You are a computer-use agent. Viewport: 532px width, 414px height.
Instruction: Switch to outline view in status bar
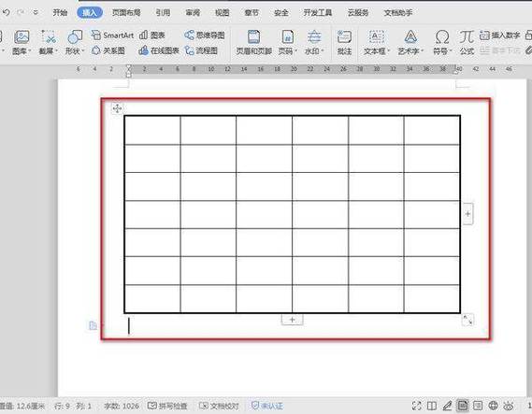(x=478, y=406)
